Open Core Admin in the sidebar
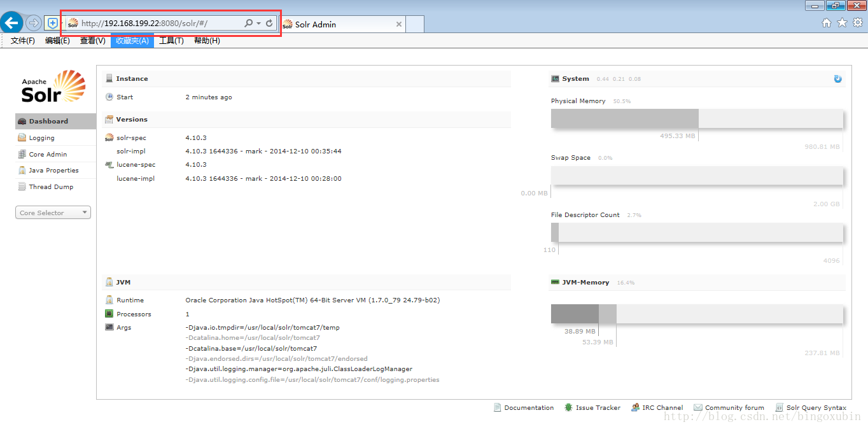Screen dimensions: 868x429 tap(55, 154)
